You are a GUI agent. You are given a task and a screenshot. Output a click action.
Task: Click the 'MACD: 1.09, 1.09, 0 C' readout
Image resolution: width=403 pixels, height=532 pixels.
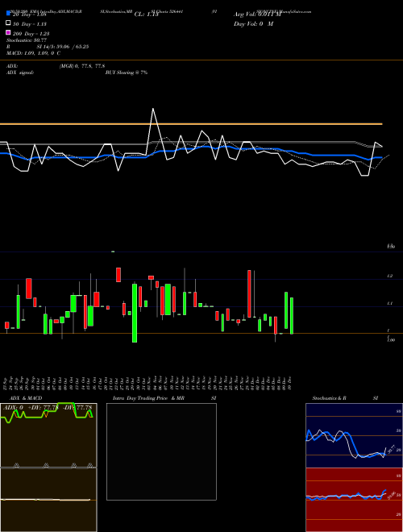(x=34, y=53)
